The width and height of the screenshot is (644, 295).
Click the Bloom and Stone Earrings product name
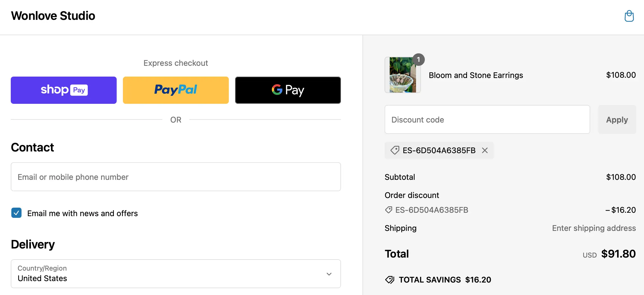(476, 75)
